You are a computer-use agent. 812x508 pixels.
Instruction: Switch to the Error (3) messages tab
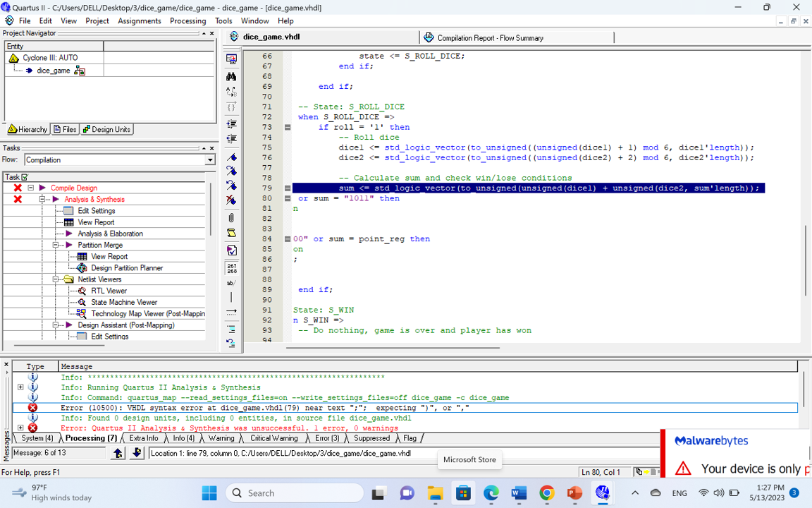point(326,438)
